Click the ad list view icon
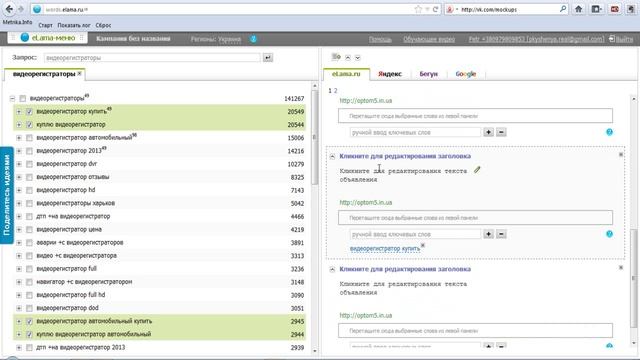Screen dimensions: 640x360 pyautogui.click(x=336, y=57)
